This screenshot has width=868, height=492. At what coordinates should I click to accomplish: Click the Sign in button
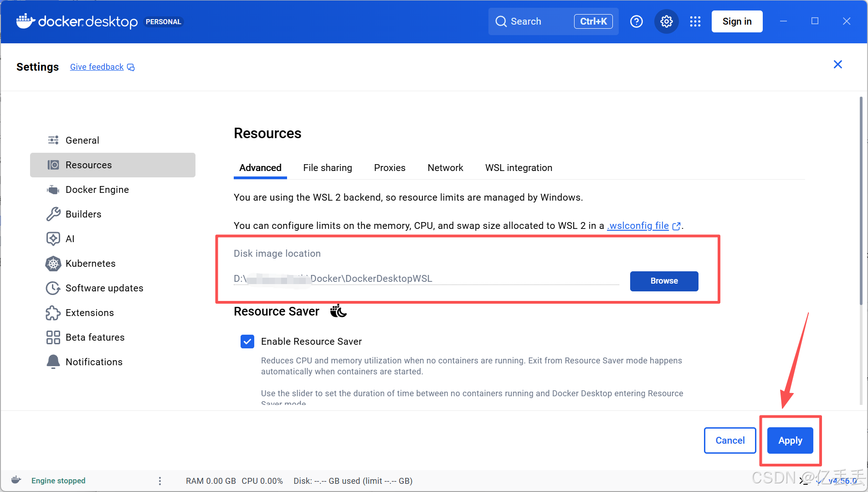(x=737, y=21)
